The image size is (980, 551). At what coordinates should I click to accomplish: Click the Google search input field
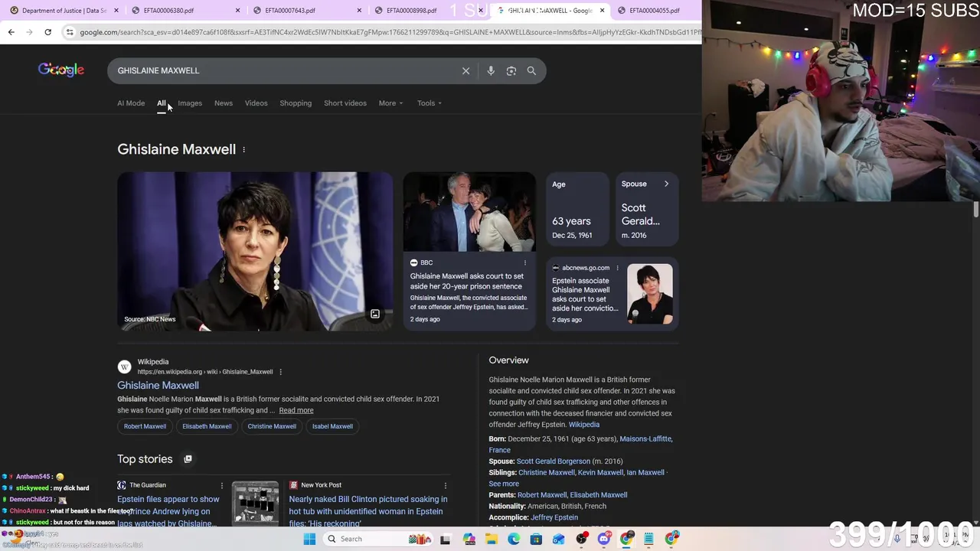tap(287, 70)
